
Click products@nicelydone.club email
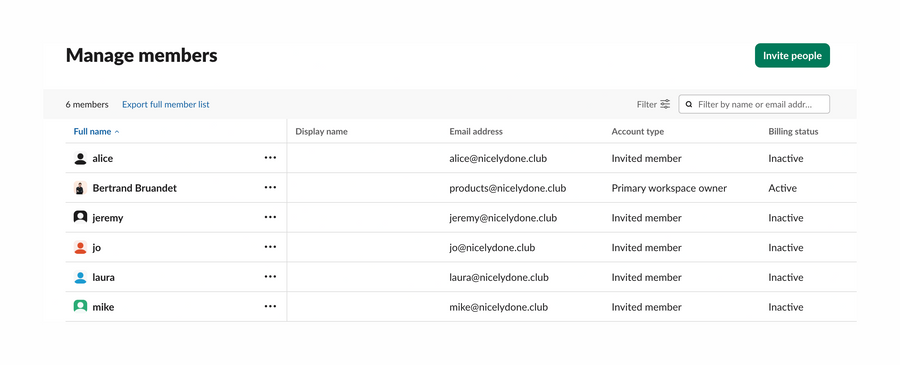point(508,188)
